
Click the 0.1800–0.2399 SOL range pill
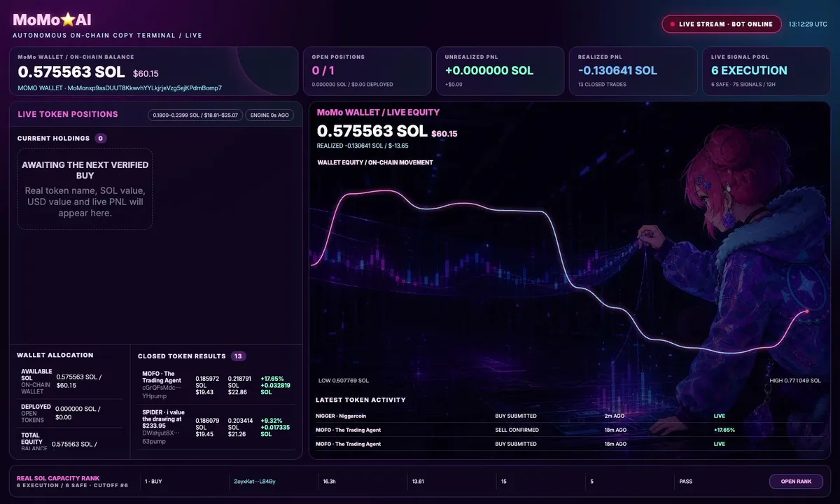(x=195, y=115)
